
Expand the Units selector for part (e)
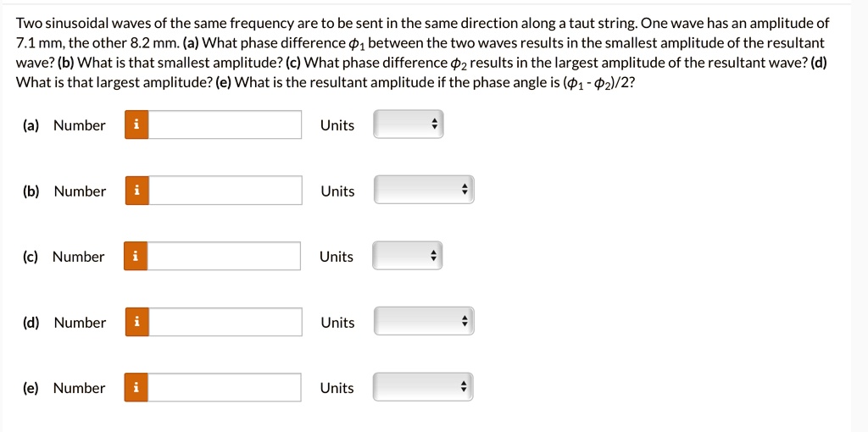[424, 388]
